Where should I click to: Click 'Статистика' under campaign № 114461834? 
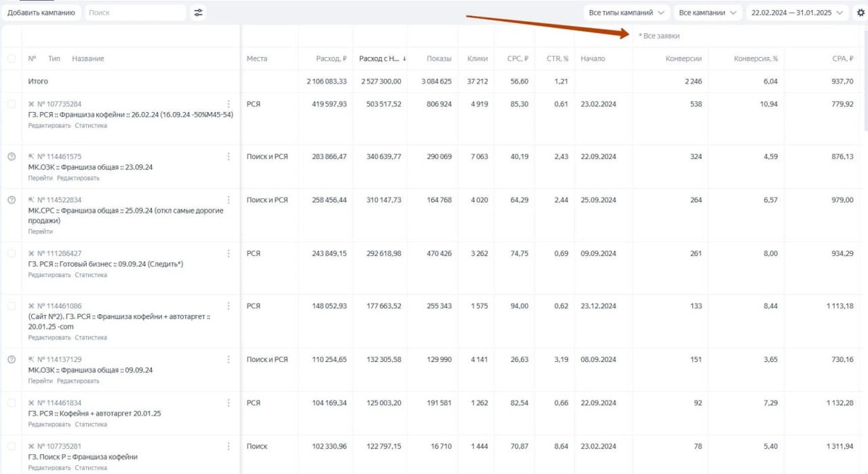(x=90, y=424)
